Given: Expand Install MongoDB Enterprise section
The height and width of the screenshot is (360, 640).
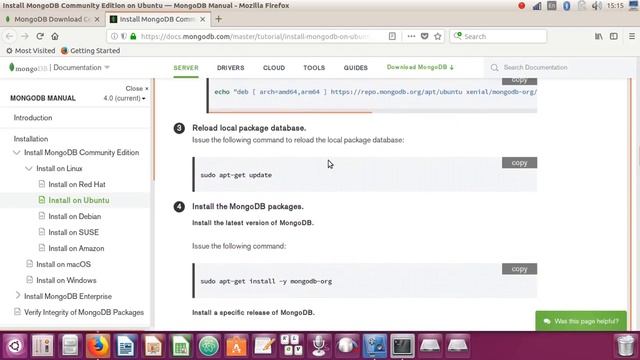Looking at the screenshot, I should point(18,296).
